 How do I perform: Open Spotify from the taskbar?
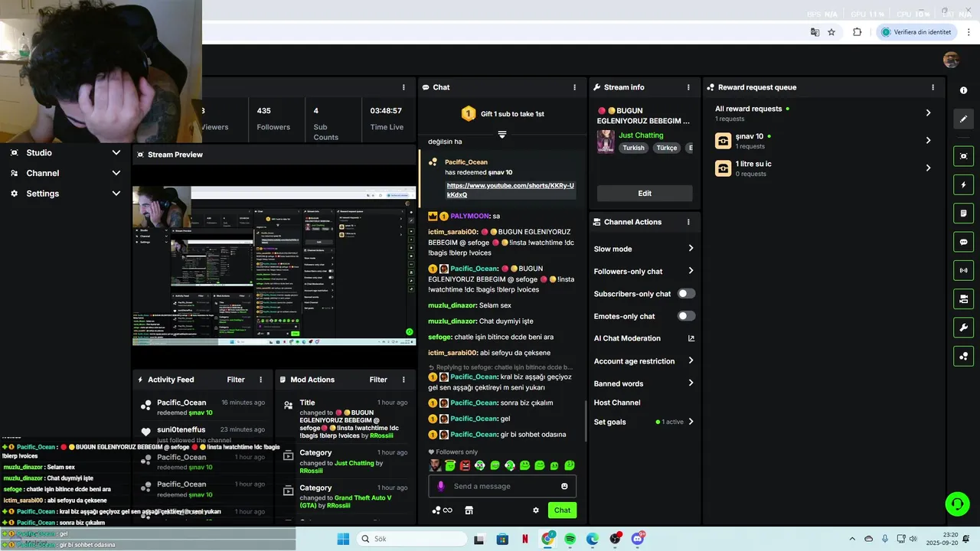click(x=570, y=539)
